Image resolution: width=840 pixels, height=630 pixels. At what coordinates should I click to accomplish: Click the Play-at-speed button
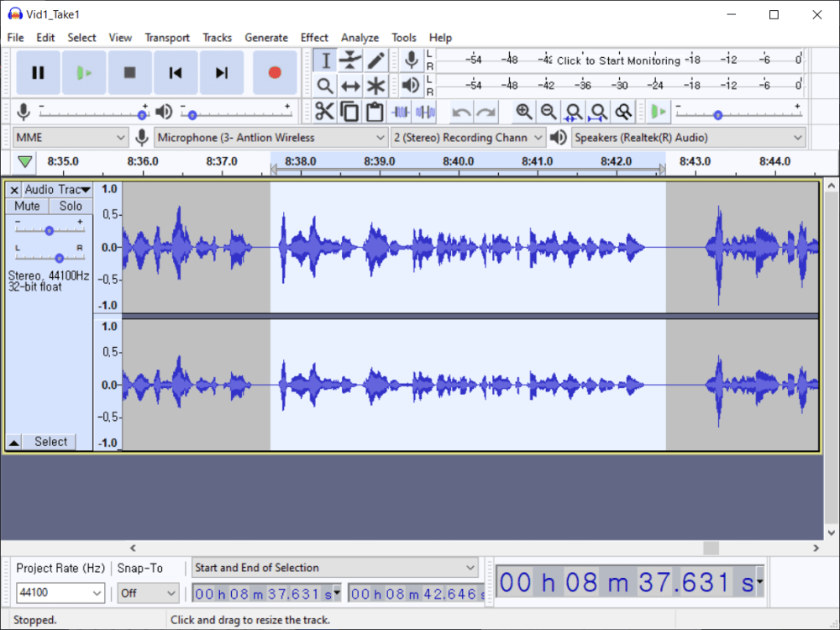tap(659, 112)
